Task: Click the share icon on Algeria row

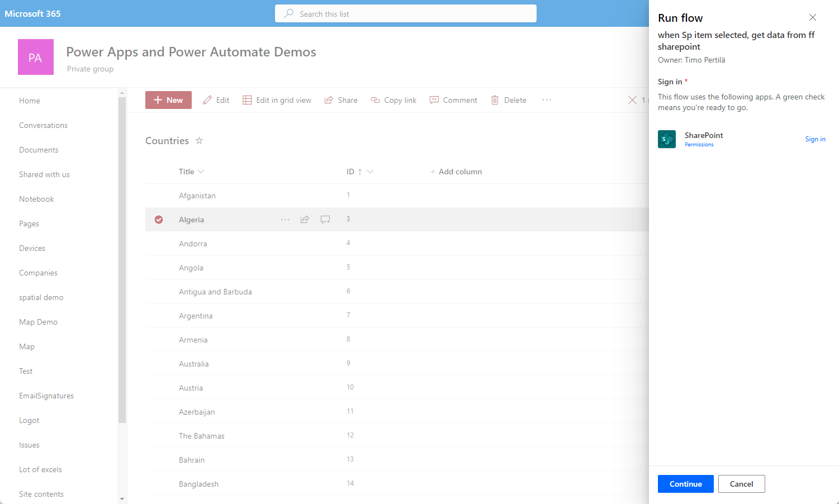Action: (305, 220)
